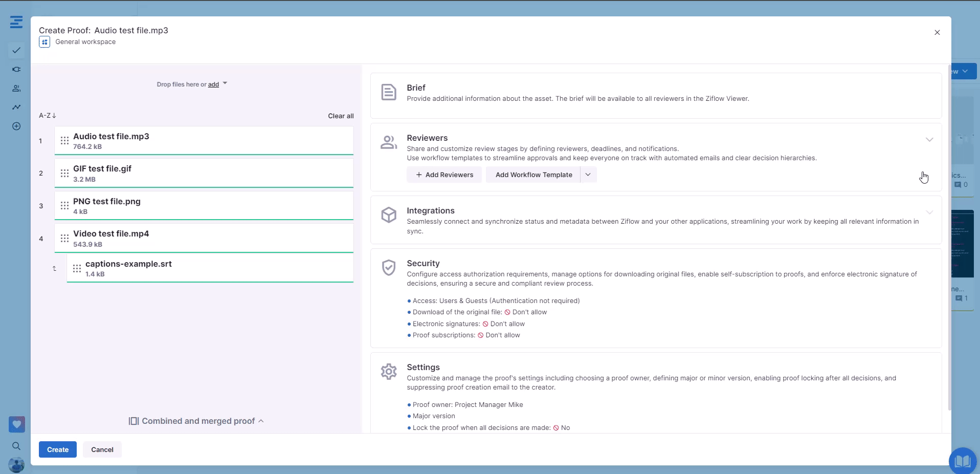Click the dialog's vertical scrollbar
This screenshot has width=980, height=474.
click(950, 237)
